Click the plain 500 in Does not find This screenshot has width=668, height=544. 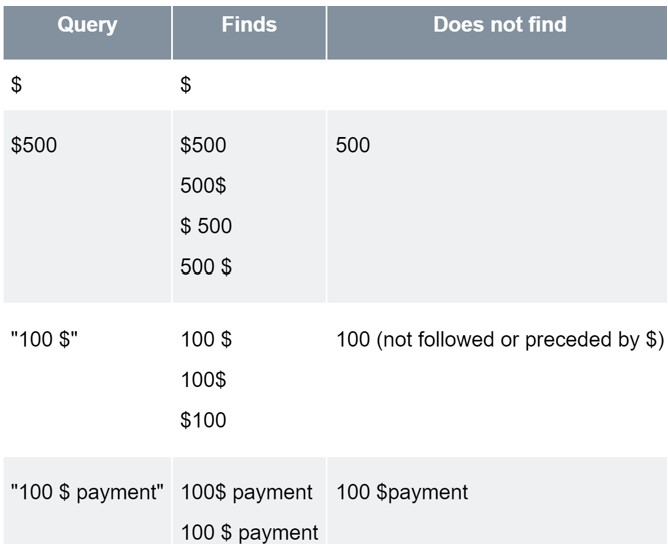click(x=353, y=145)
